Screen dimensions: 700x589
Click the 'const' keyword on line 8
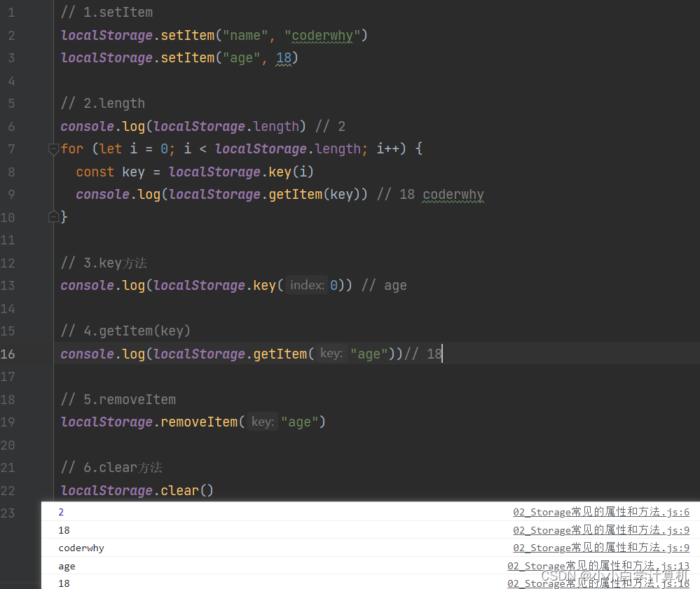point(95,172)
